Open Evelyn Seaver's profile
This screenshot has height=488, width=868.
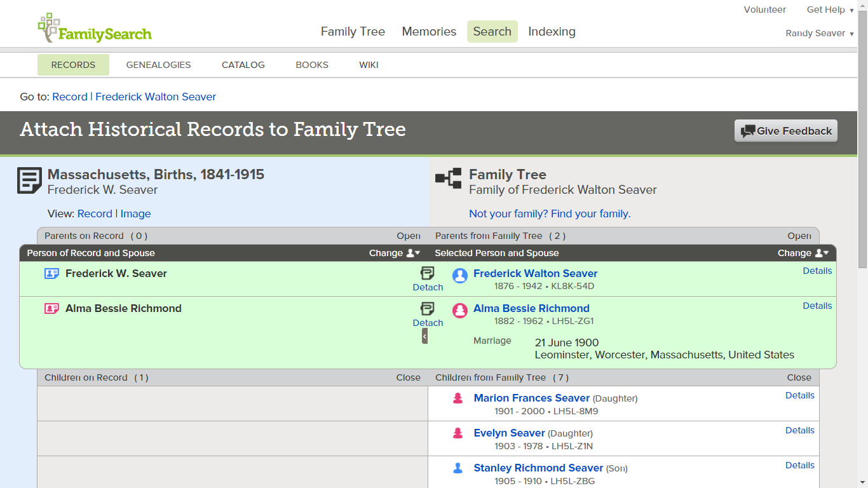click(x=510, y=433)
